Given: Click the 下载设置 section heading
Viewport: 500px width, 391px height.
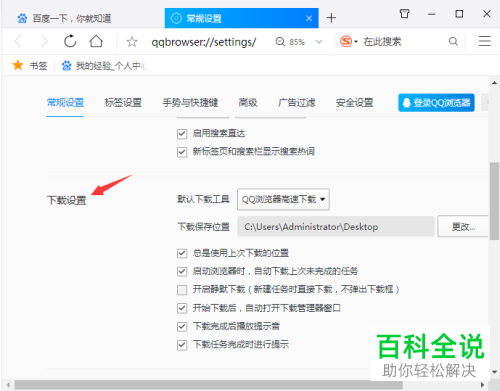Looking at the screenshot, I should point(67,200).
